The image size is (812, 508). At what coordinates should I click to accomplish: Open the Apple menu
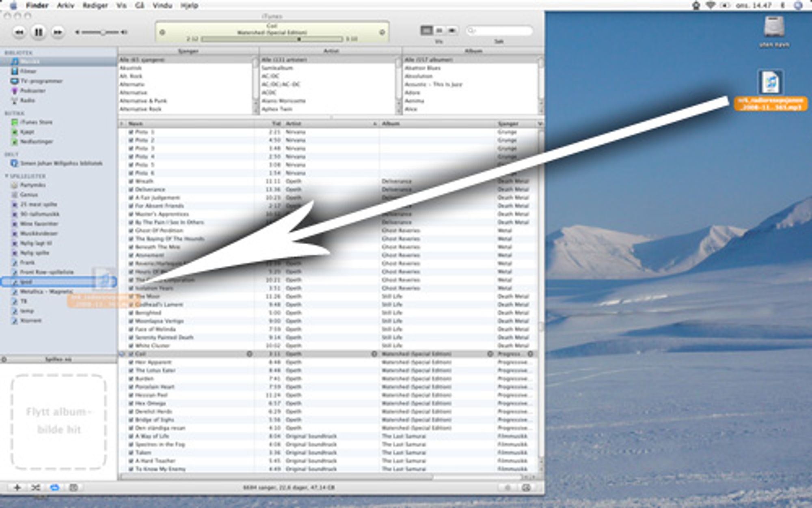point(13,5)
